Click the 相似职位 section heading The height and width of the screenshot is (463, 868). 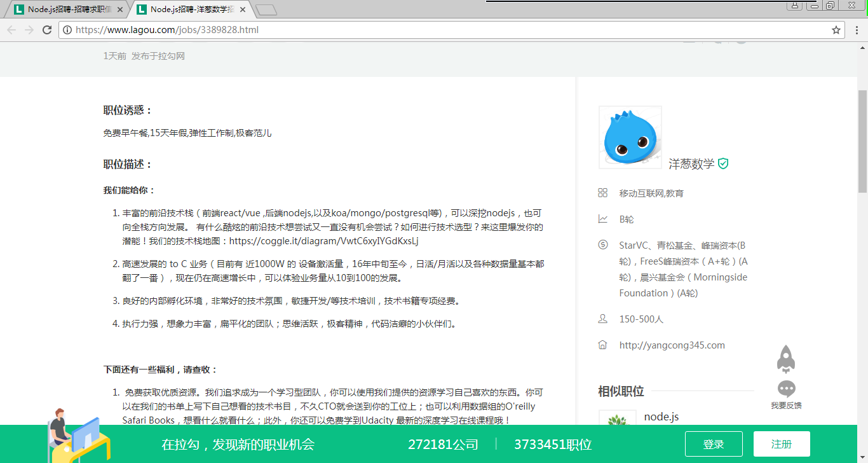tap(621, 391)
